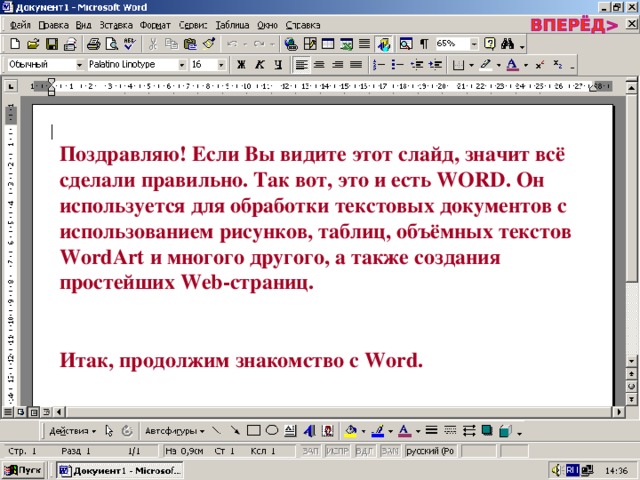Open the Вид menu

point(84,25)
